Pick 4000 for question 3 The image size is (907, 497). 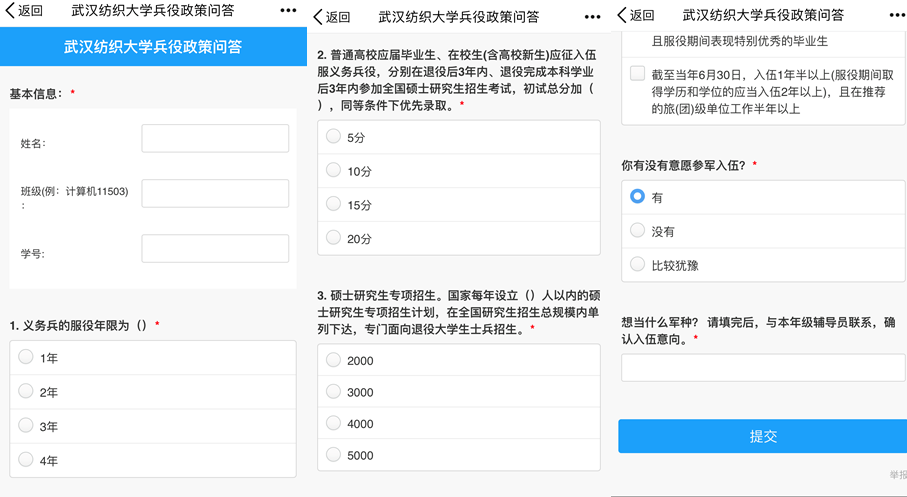click(x=459, y=424)
